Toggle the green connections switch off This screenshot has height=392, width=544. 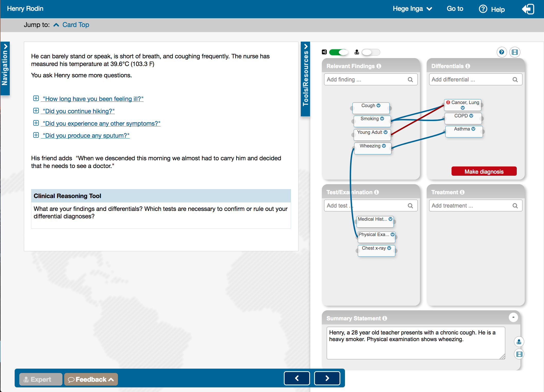[339, 52]
